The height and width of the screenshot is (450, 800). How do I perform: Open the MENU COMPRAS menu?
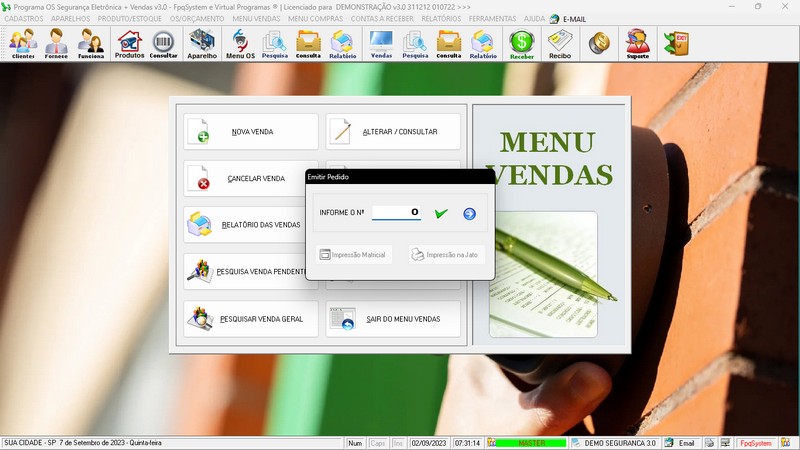tap(315, 18)
